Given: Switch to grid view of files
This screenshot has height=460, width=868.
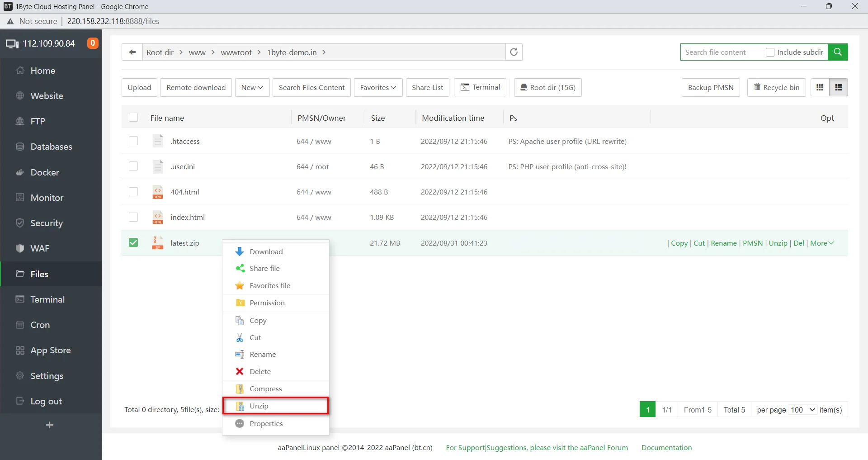Looking at the screenshot, I should point(819,87).
